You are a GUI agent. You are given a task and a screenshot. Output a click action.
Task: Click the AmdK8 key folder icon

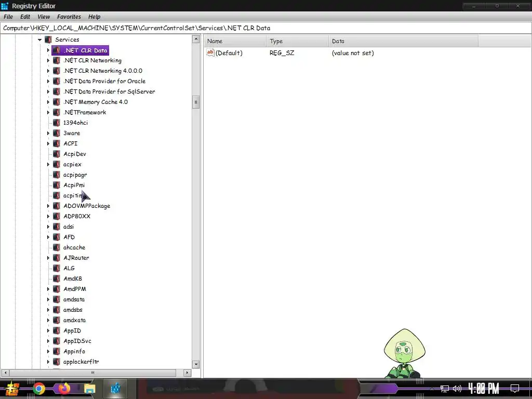[x=57, y=278]
